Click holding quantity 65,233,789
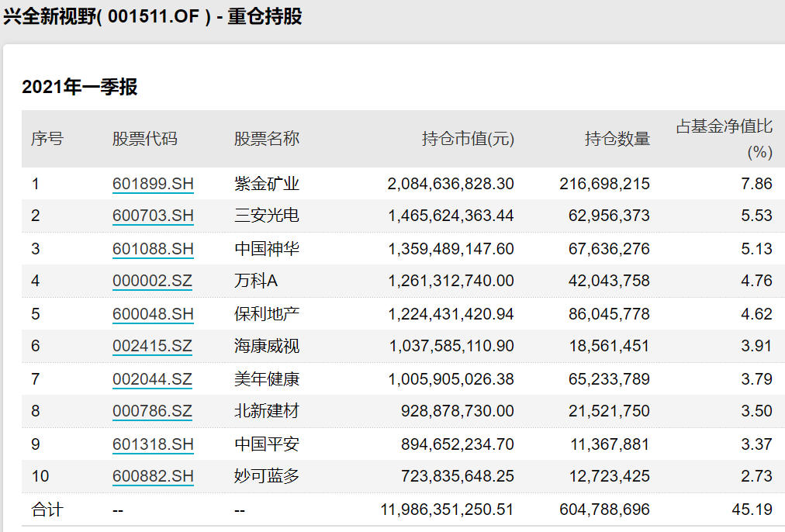Screen dimensions: 785x532 click(x=609, y=379)
